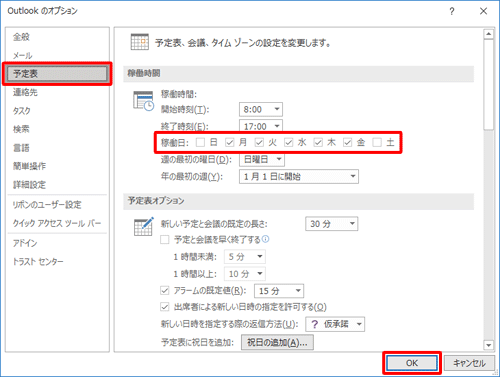Screen dimensions: 500x377
Task: Select 予定表 in the options sidebar
Action: pyautogui.click(x=57, y=74)
